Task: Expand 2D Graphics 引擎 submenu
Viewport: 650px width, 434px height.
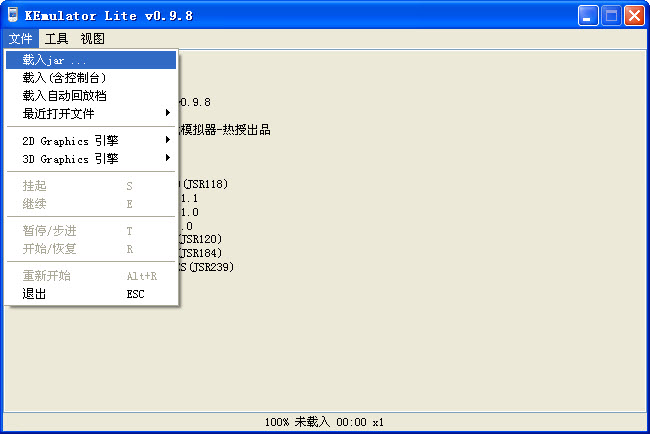Action: (x=91, y=141)
